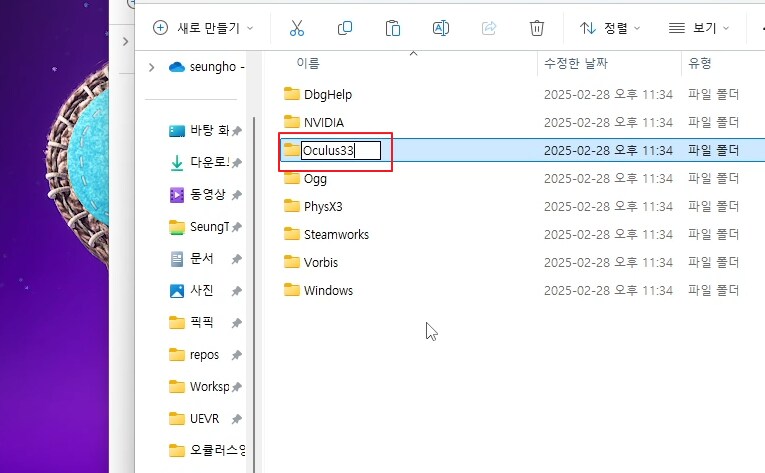Click the PhysX3 folder icon
765x473 pixels.
click(x=292, y=206)
